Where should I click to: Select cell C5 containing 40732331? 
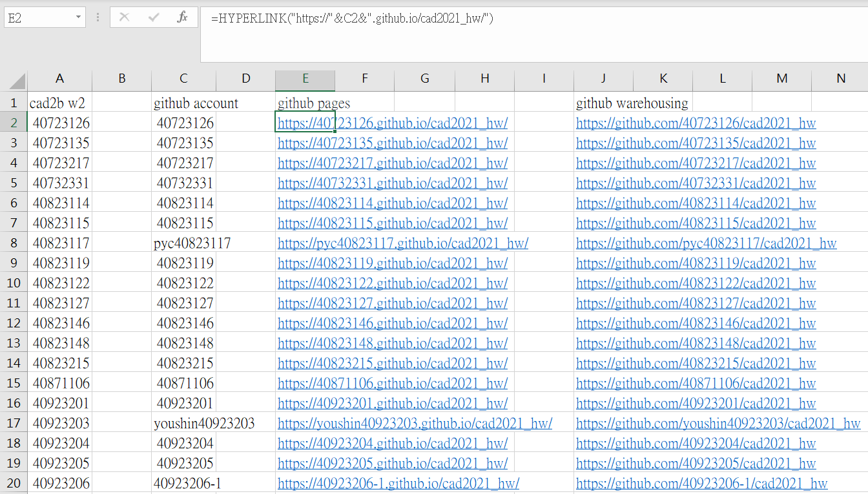[x=183, y=183]
